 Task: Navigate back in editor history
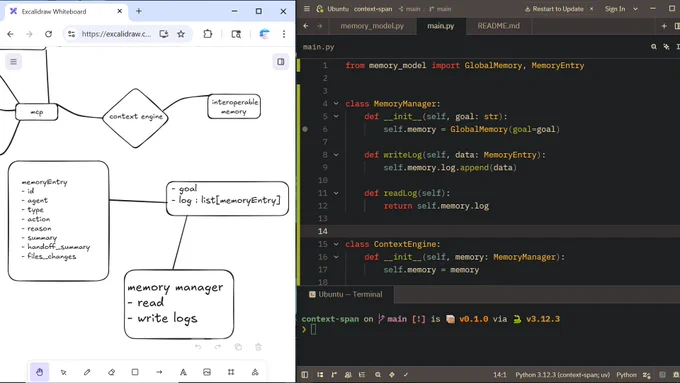(x=306, y=26)
